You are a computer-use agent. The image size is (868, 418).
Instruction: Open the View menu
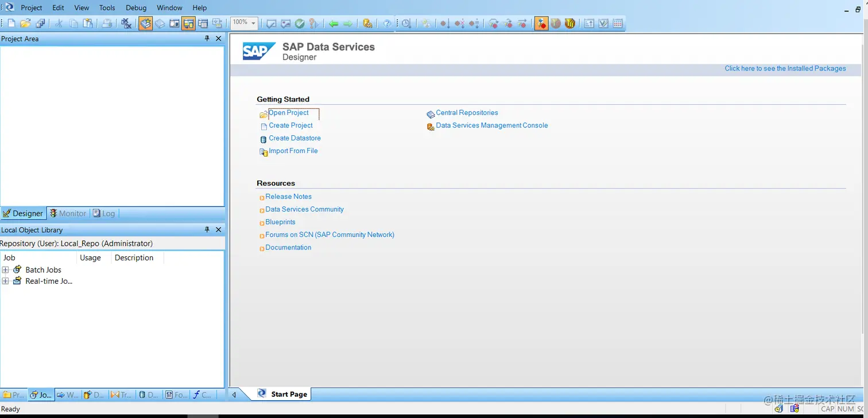click(82, 7)
